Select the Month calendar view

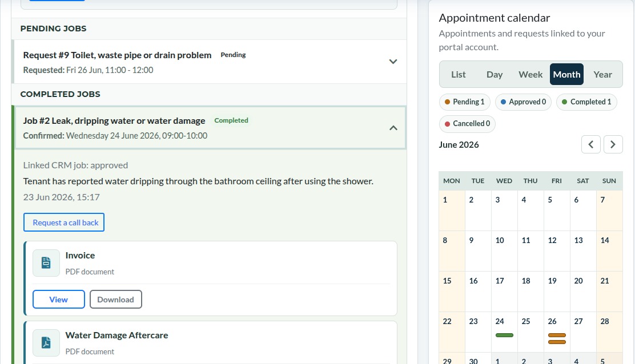tap(566, 74)
